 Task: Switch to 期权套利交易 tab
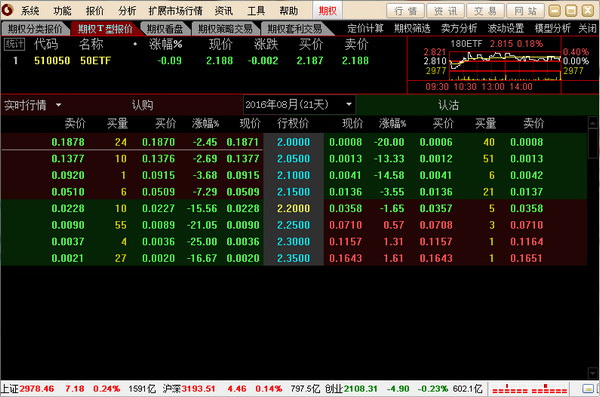(294, 29)
